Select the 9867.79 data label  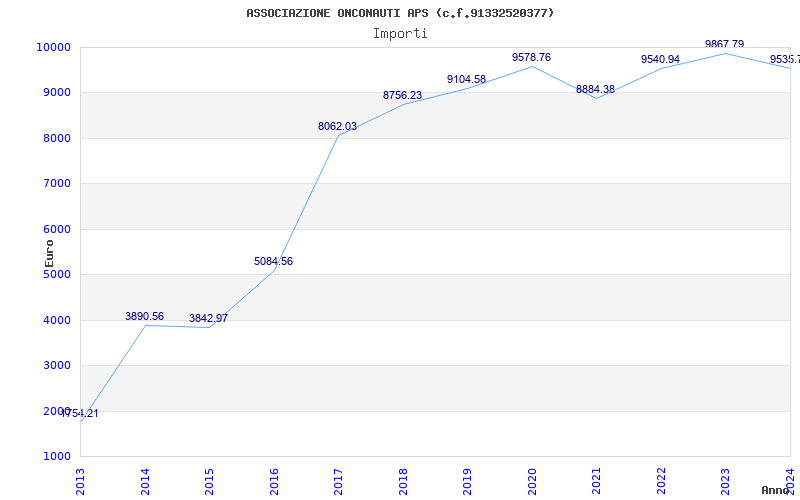coord(724,44)
